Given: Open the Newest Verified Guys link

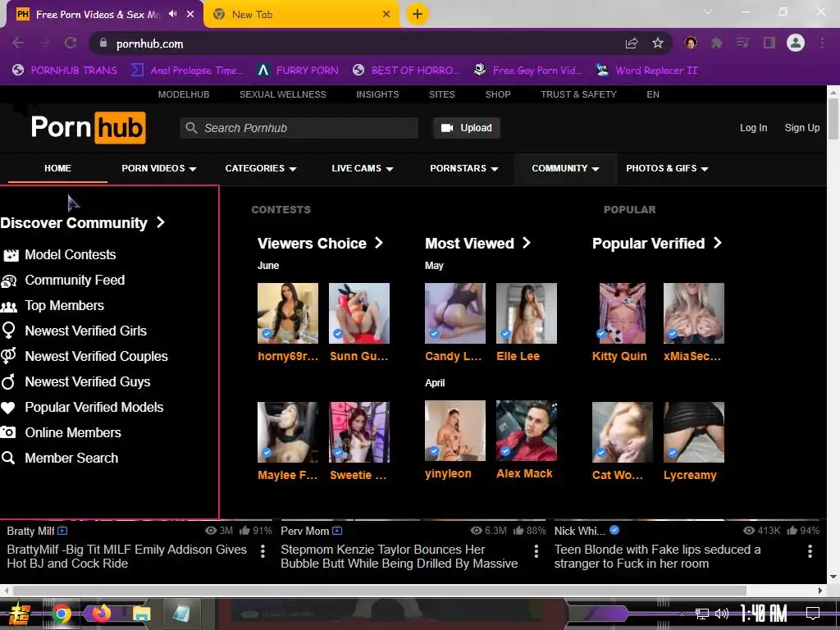Looking at the screenshot, I should 88,382.
